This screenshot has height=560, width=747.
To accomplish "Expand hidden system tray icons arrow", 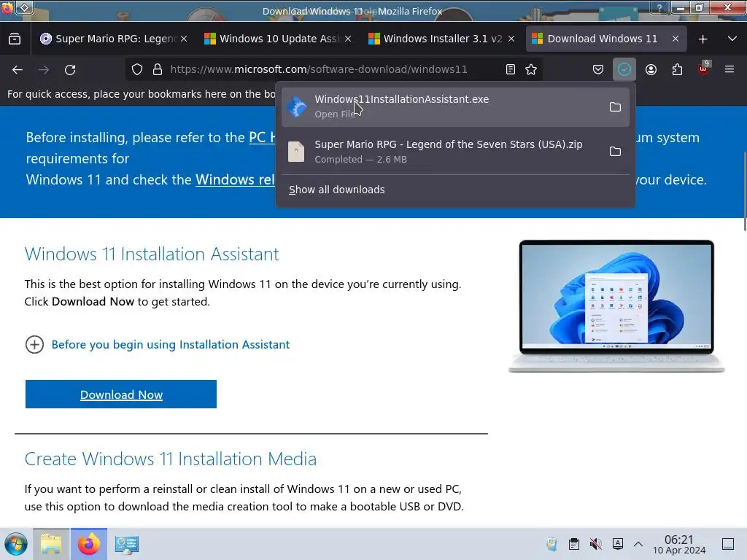I will pyautogui.click(x=638, y=544).
